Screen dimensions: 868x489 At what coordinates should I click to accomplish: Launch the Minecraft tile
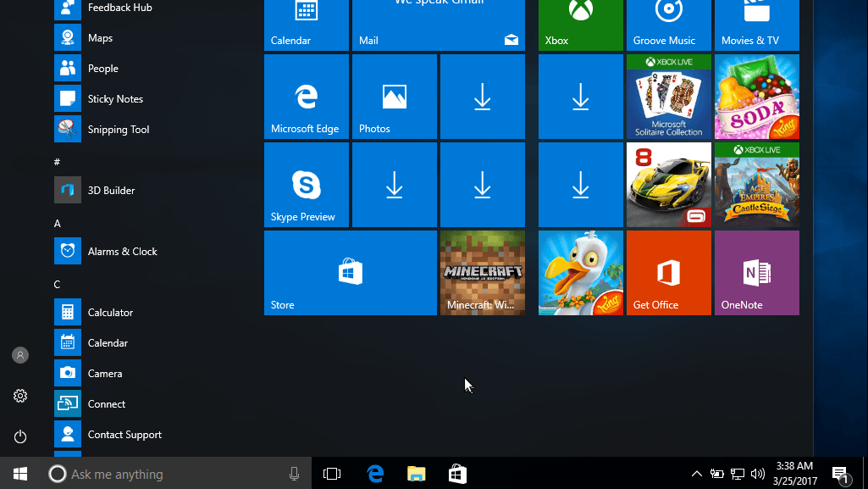point(482,272)
